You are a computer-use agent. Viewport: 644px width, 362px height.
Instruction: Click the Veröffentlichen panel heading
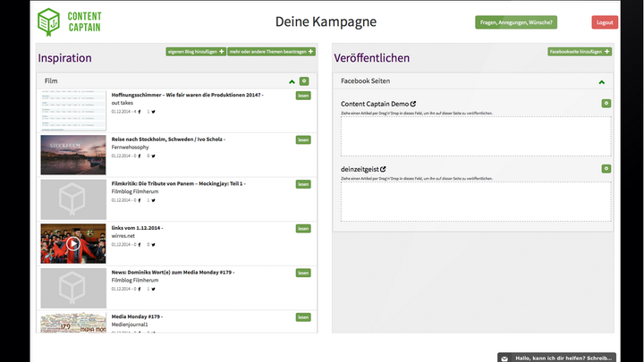(372, 58)
